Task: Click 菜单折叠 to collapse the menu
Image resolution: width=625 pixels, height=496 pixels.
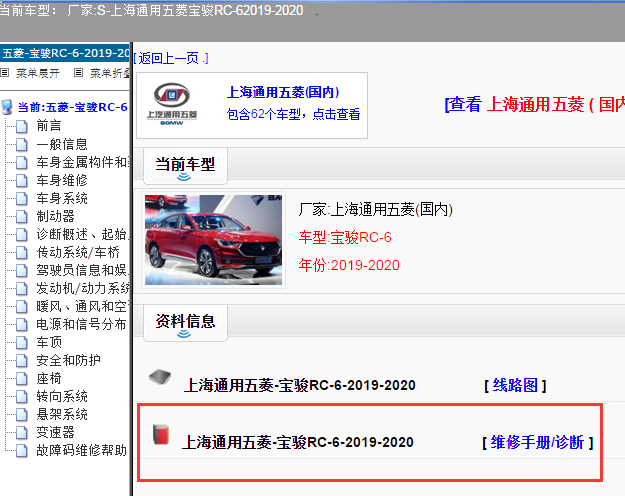Action: click(x=110, y=73)
